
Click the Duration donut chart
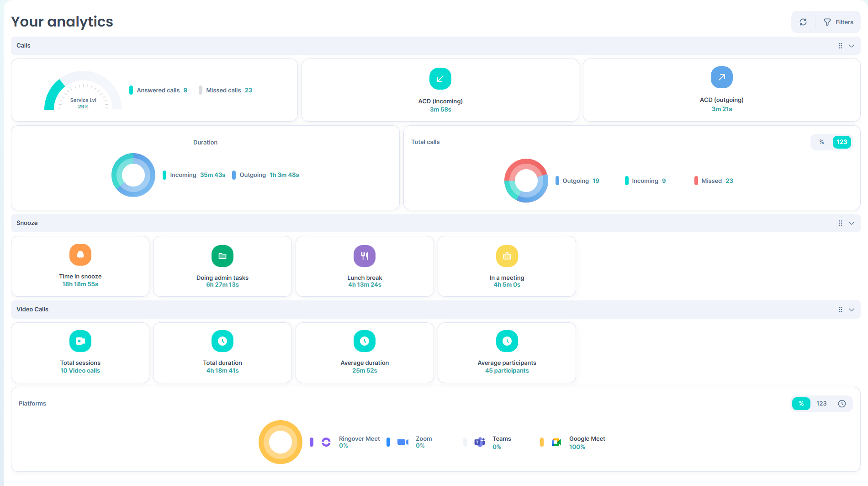click(133, 175)
